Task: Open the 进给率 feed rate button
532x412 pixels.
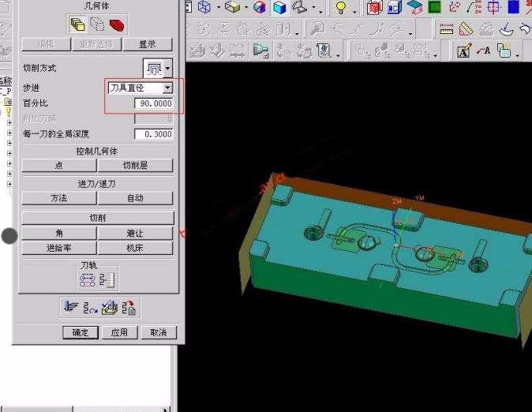Action: [x=59, y=248]
